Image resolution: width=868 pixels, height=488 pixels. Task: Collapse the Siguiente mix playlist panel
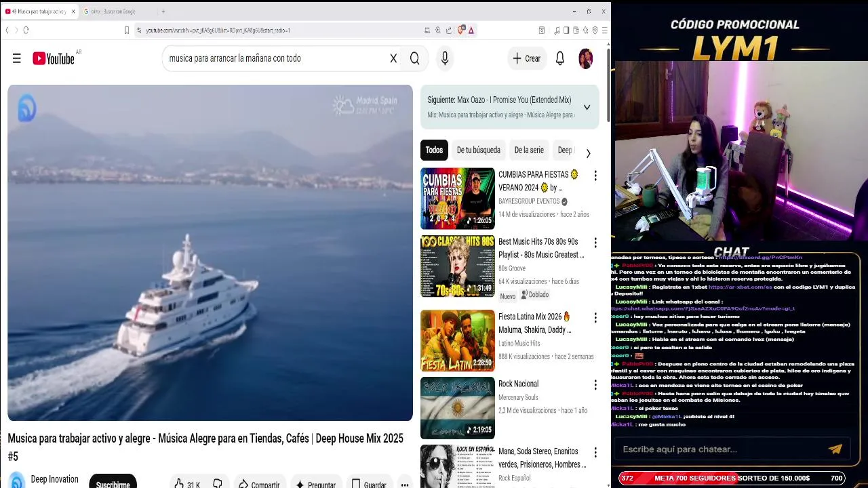(587, 107)
